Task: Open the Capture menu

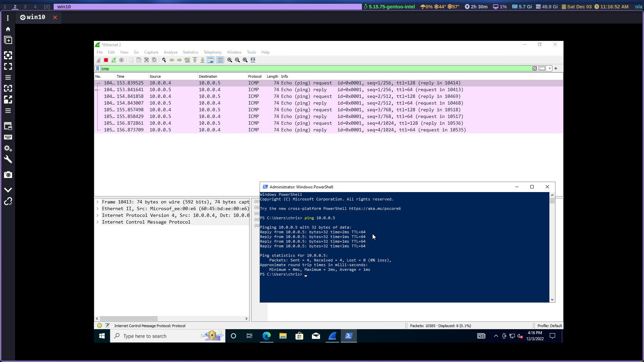Action: click(151, 52)
